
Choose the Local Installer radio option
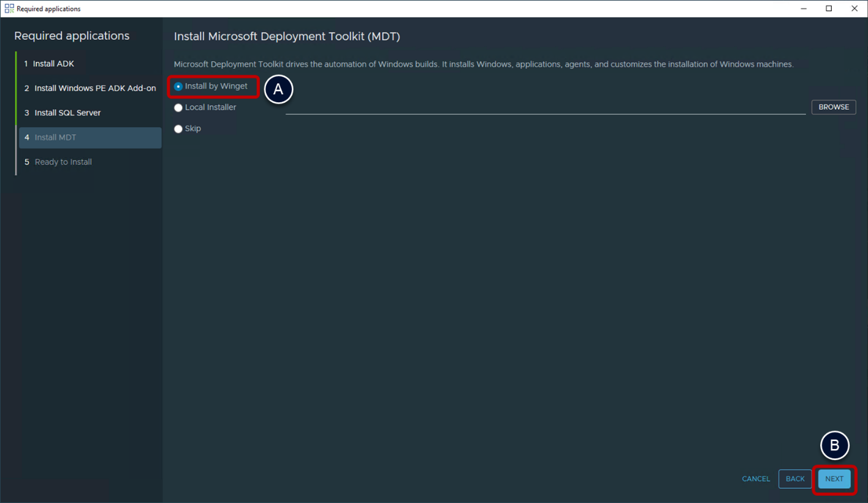click(178, 108)
